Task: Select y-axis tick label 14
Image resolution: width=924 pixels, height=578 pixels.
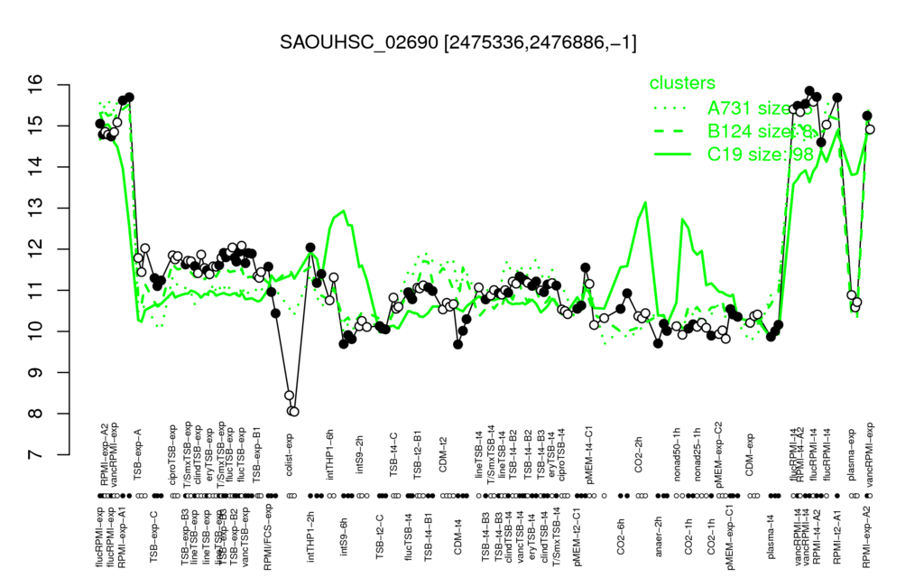Action: (x=35, y=167)
